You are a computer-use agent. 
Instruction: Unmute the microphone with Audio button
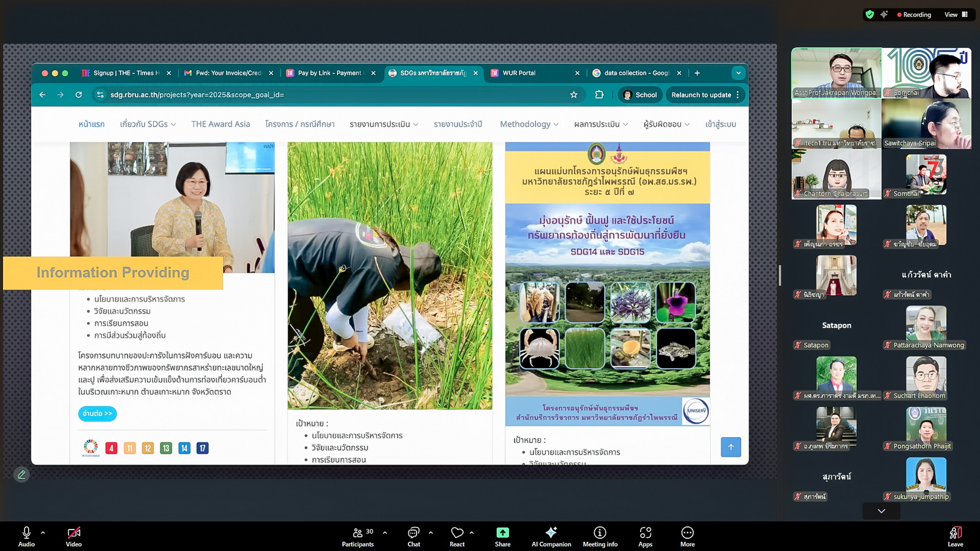coord(26,536)
